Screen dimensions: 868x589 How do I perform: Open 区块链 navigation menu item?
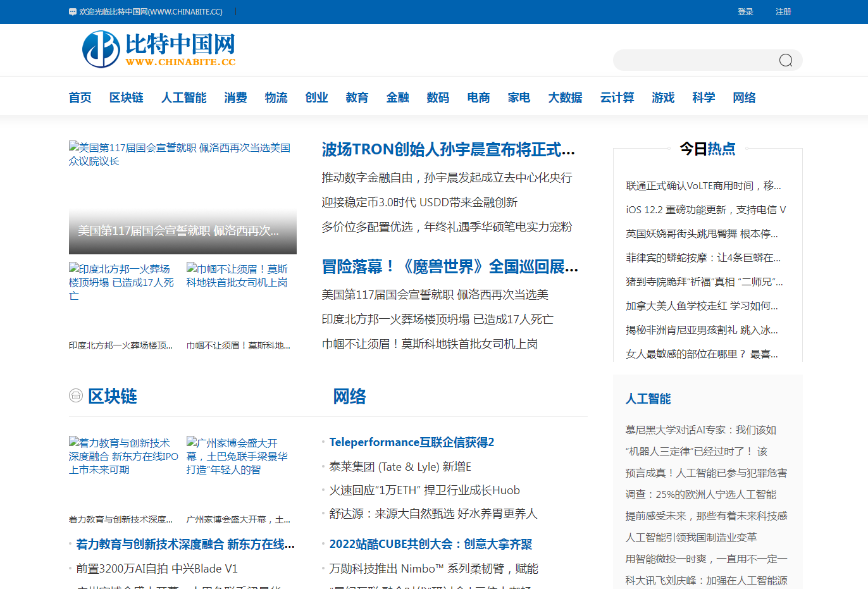127,97
